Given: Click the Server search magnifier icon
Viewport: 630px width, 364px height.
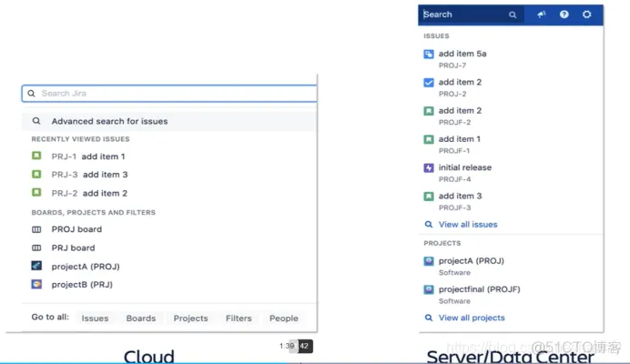Looking at the screenshot, I should pos(513,15).
